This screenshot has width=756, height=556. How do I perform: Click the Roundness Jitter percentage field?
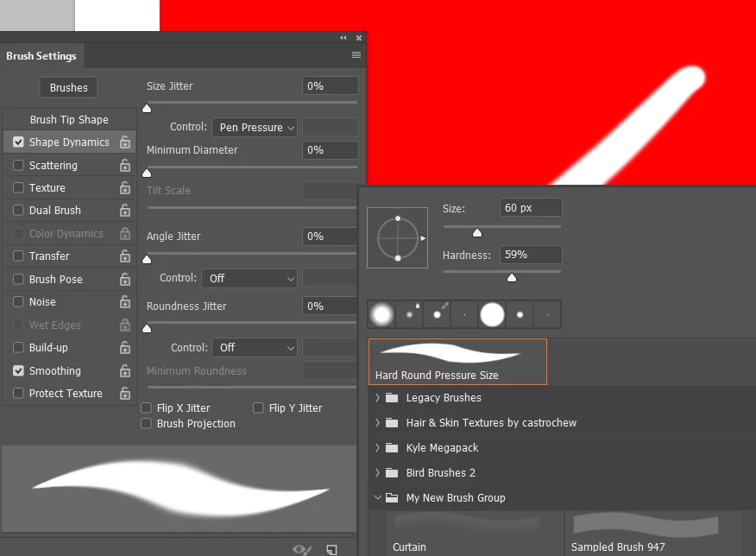pos(331,306)
